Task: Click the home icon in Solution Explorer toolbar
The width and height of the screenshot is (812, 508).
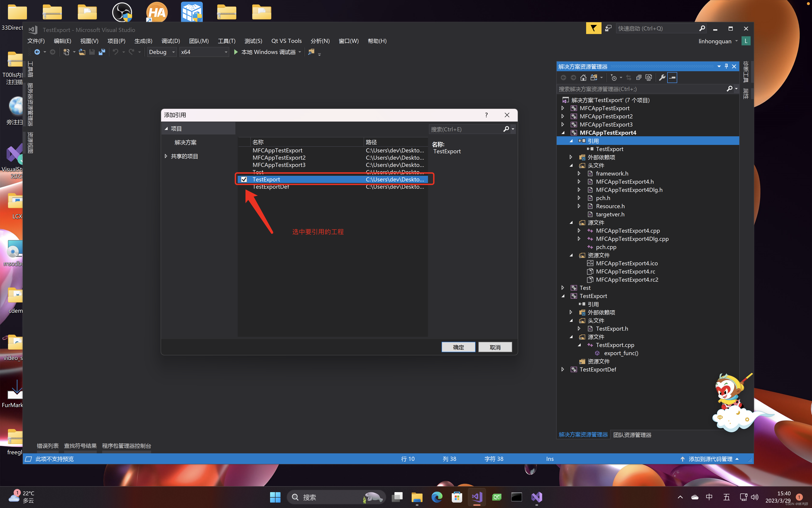Action: pyautogui.click(x=583, y=78)
